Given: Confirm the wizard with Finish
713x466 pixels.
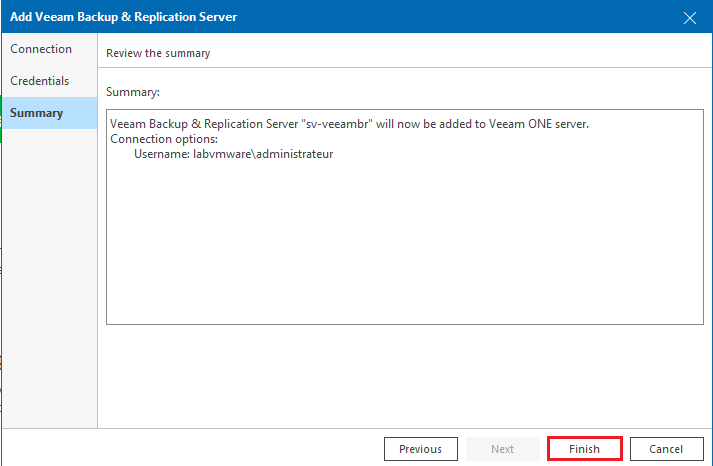Looking at the screenshot, I should [x=584, y=449].
